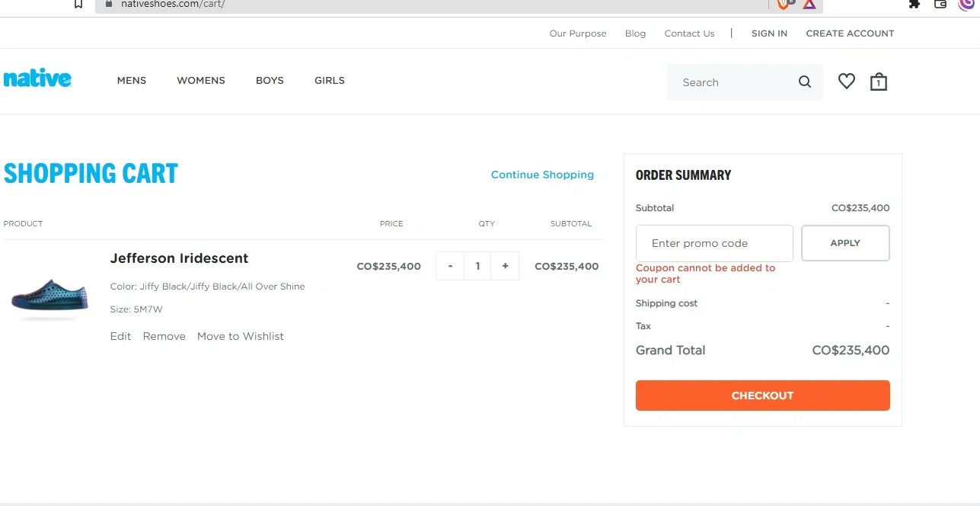The height and width of the screenshot is (506, 980).
Task: Remove the Jefferson Iridescent item
Action: point(164,336)
